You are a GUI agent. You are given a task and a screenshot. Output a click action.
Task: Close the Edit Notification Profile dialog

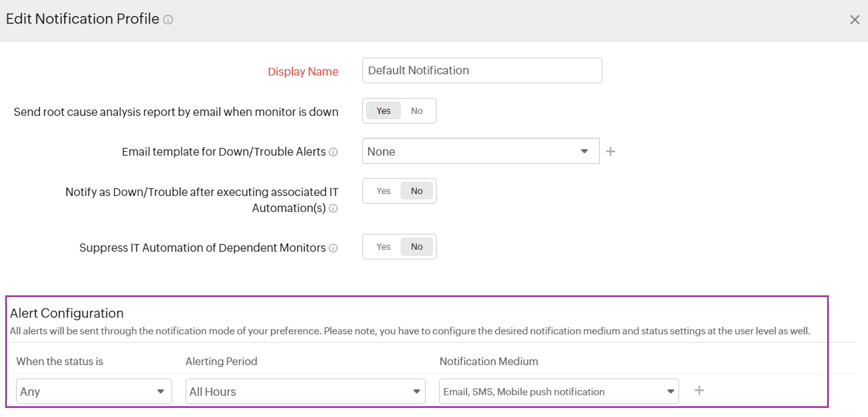pyautogui.click(x=854, y=20)
